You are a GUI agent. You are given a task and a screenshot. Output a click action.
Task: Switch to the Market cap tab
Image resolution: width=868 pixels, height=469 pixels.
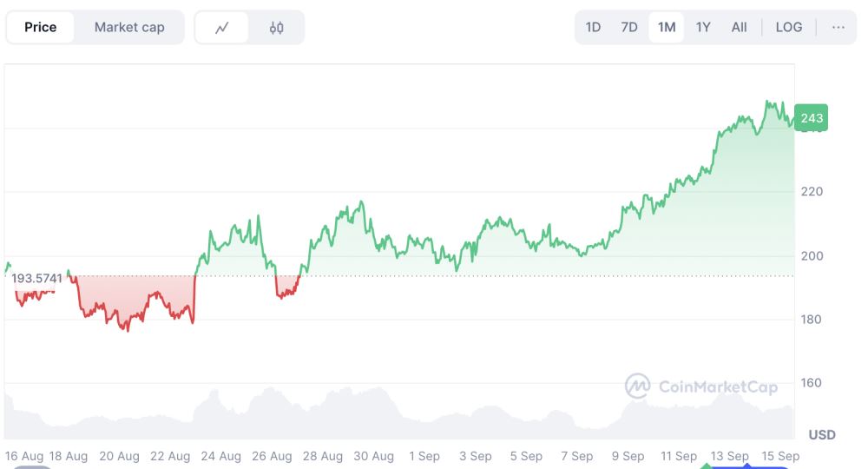coord(129,27)
